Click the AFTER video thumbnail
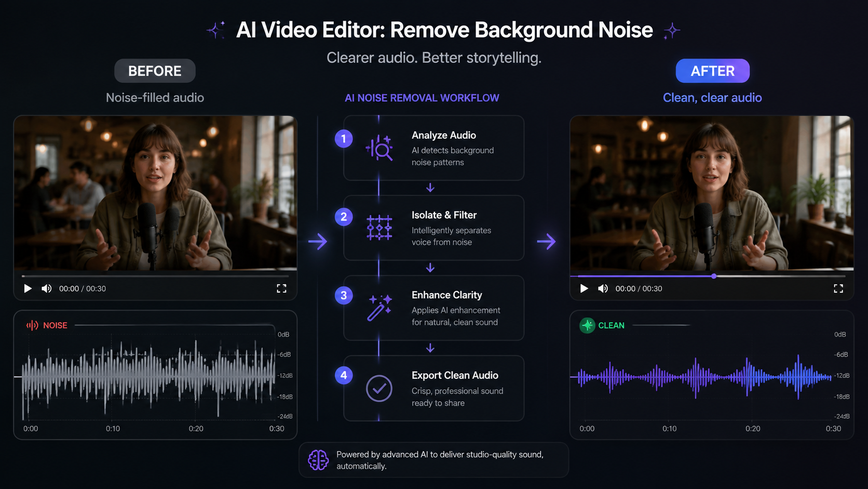 tap(712, 193)
